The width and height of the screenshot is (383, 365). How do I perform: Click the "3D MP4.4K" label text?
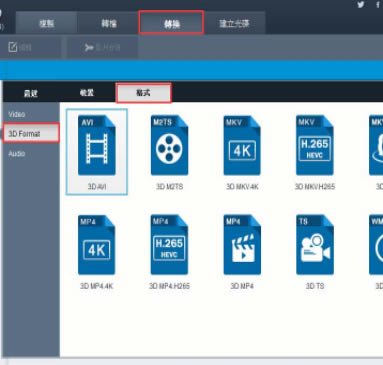point(97,286)
